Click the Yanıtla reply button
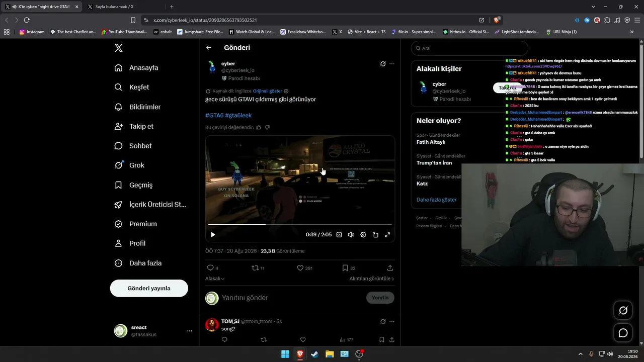This screenshot has height=362, width=644. (380, 298)
